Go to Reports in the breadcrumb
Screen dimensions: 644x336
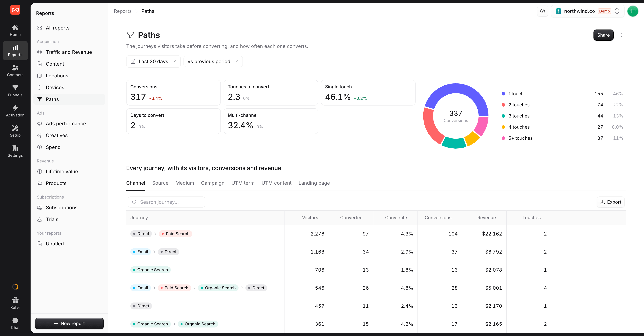123,11
